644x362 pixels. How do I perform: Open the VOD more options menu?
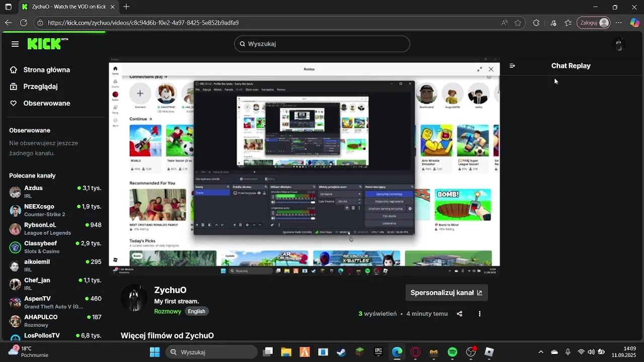(479, 314)
